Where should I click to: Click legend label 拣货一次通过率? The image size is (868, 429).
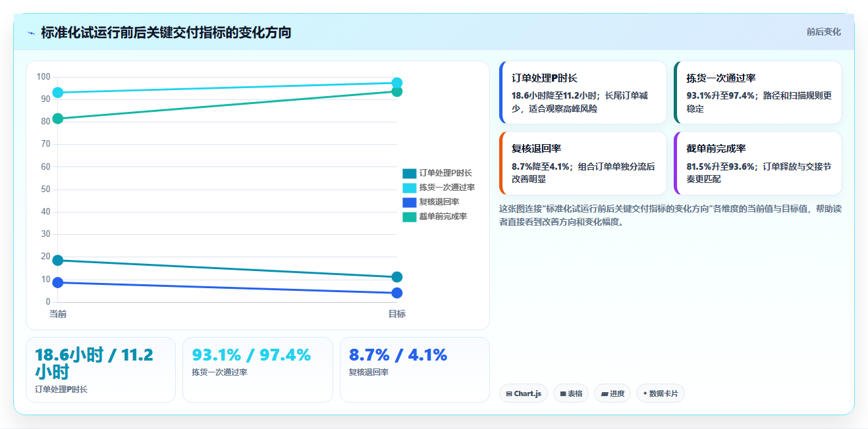pos(447,188)
